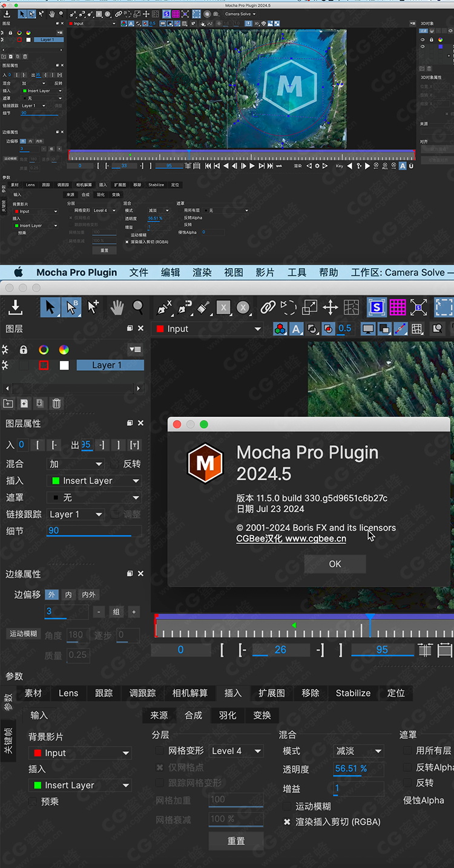The width and height of the screenshot is (454, 868).
Task: Switch to 跟踪 tab in enlarged parameters
Action: point(104,693)
